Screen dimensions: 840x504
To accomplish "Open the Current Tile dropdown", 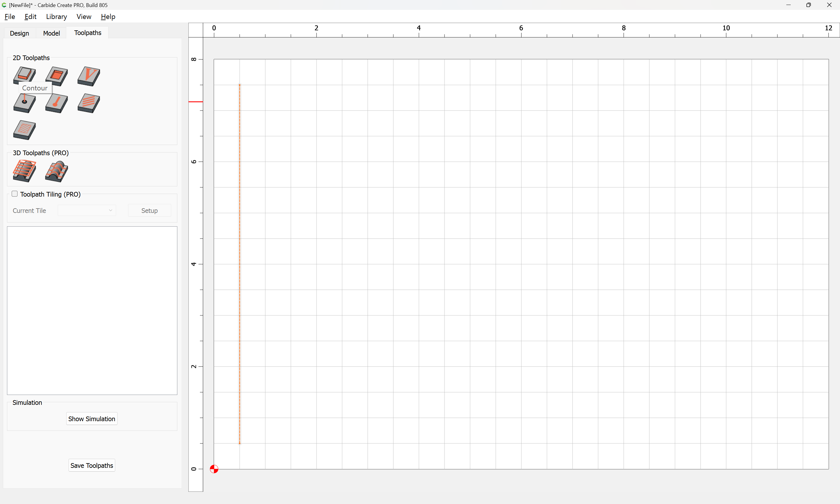I will pos(87,210).
